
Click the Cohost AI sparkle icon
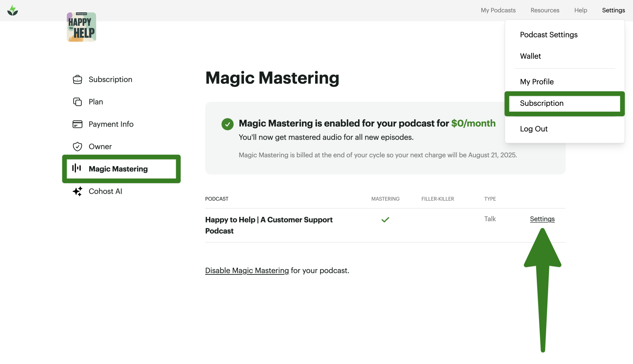pyautogui.click(x=77, y=191)
